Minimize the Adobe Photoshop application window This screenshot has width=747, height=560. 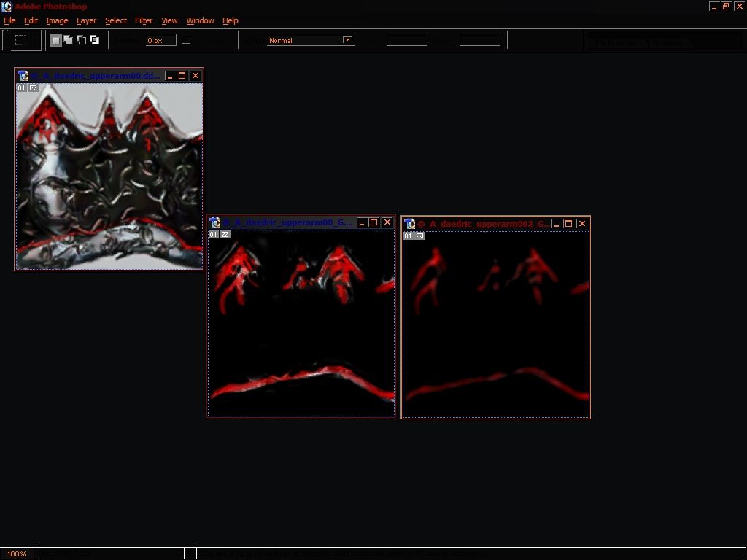coord(713,6)
